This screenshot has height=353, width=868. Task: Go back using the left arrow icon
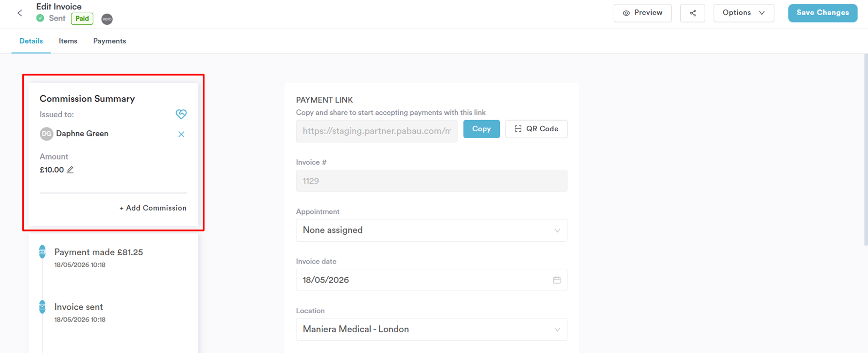pyautogui.click(x=19, y=13)
